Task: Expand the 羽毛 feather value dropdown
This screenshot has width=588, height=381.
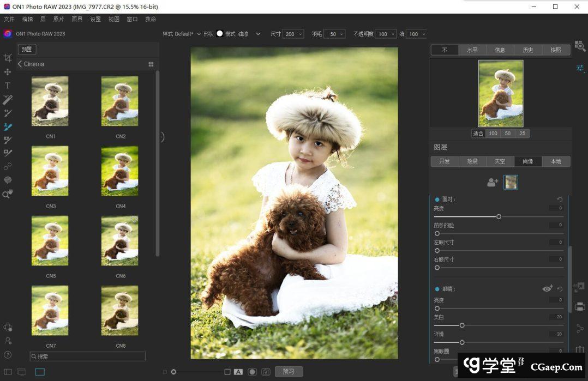Action: 341,34
